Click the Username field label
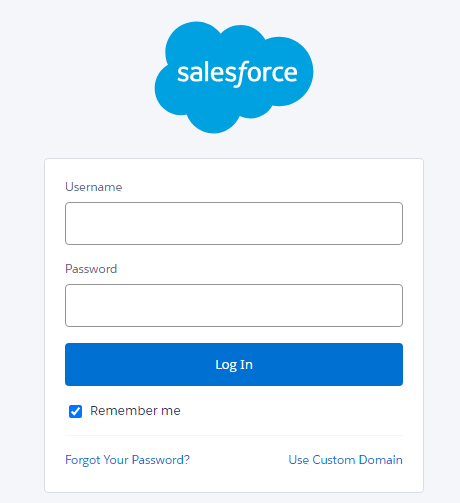 tap(94, 187)
